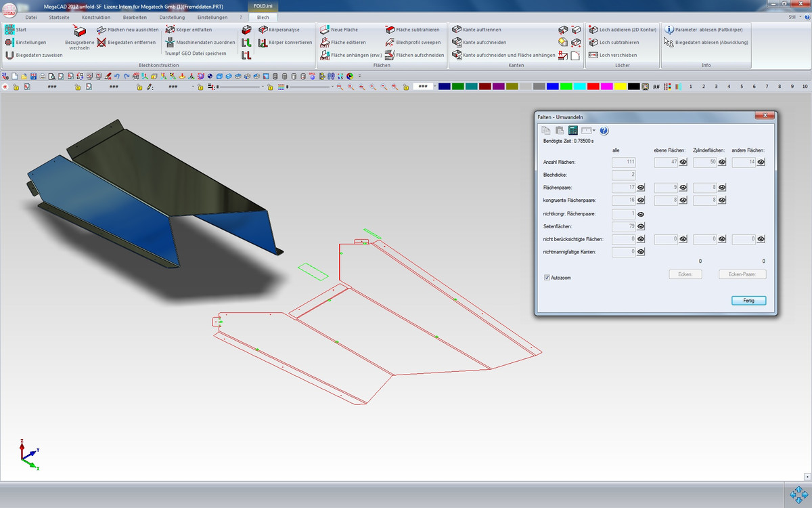The image size is (812, 508).
Task: Click Maschinendaten zuordnen
Action: click(x=200, y=42)
